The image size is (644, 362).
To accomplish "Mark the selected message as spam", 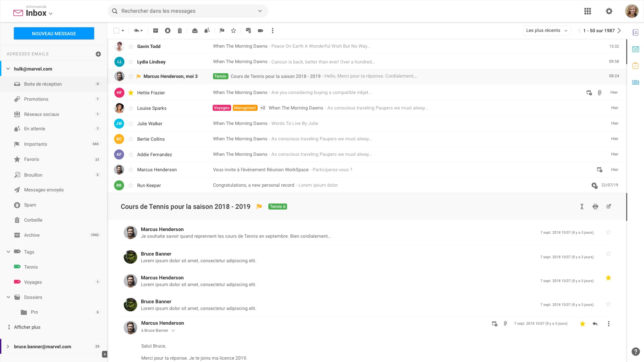I will 168,31.
